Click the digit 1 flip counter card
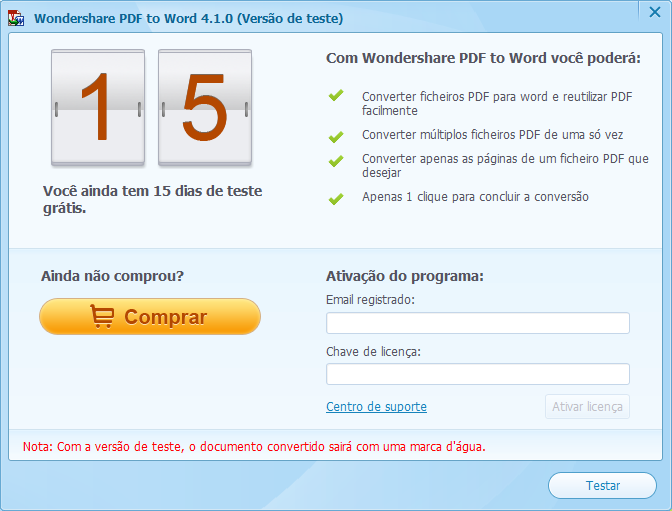 point(98,107)
